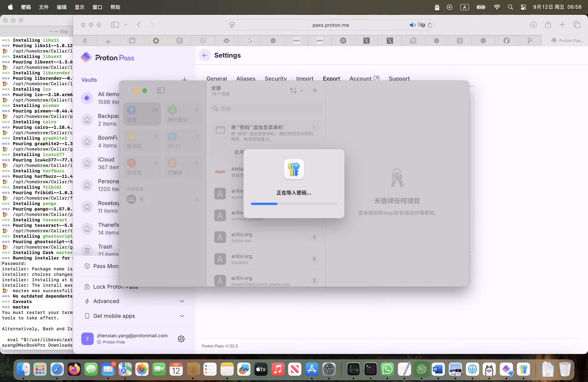Click the Wi-Fi status icon
This screenshot has height=382, width=588.
point(497,7)
